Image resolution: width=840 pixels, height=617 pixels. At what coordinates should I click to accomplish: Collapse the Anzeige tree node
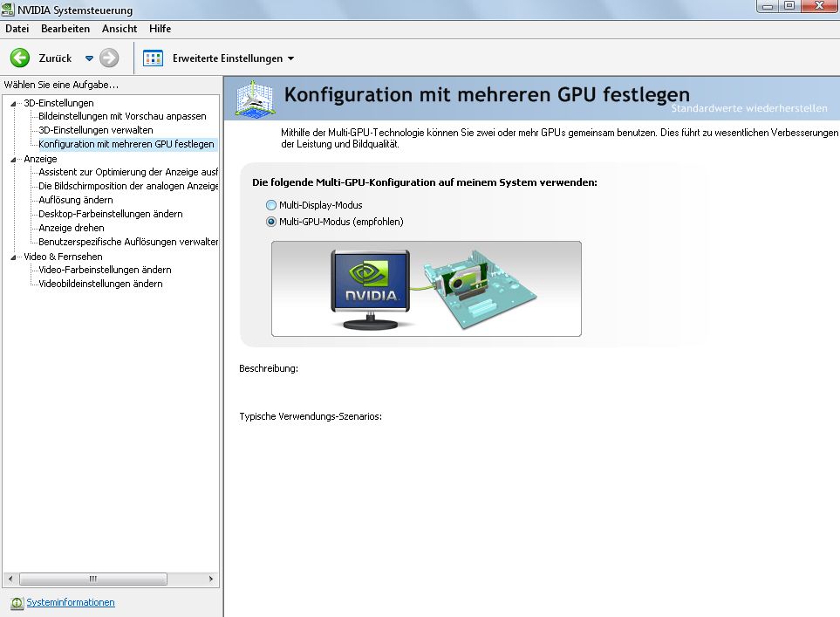[13, 159]
